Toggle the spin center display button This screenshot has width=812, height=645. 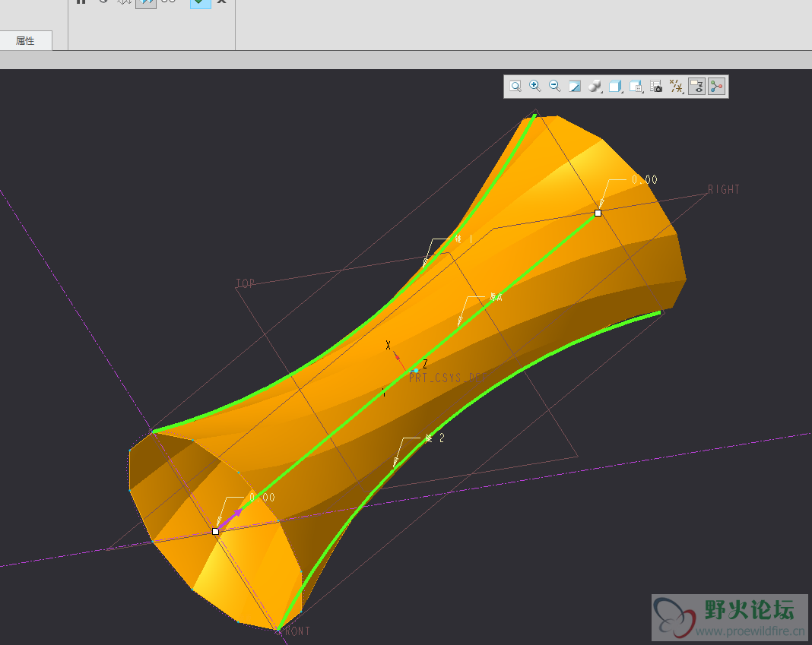coord(716,87)
